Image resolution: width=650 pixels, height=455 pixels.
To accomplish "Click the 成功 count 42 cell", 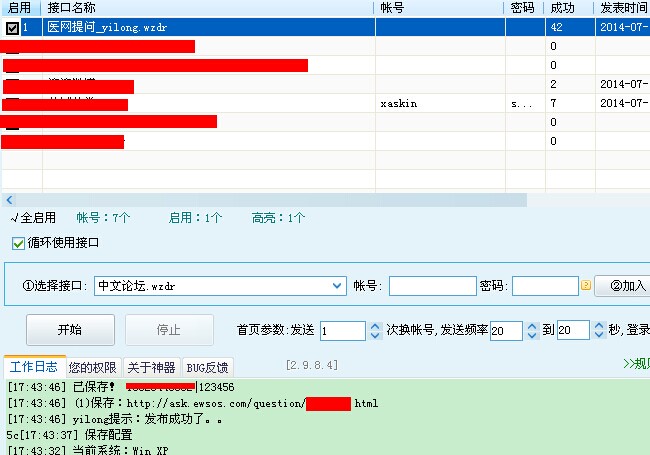I will click(x=570, y=27).
